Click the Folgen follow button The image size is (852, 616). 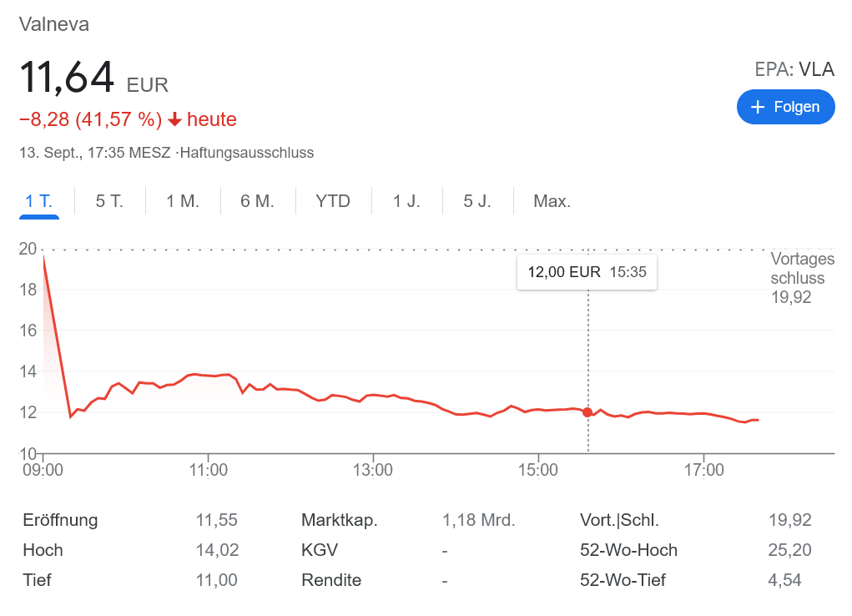click(x=785, y=107)
